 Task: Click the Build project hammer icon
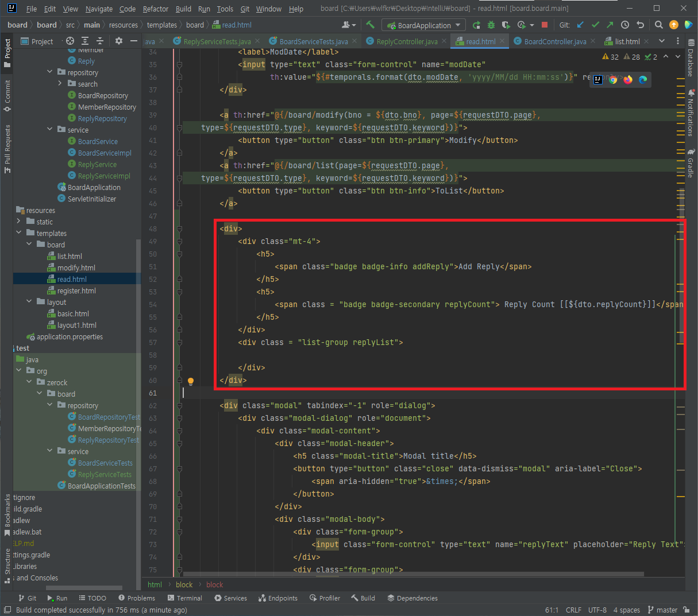click(371, 25)
